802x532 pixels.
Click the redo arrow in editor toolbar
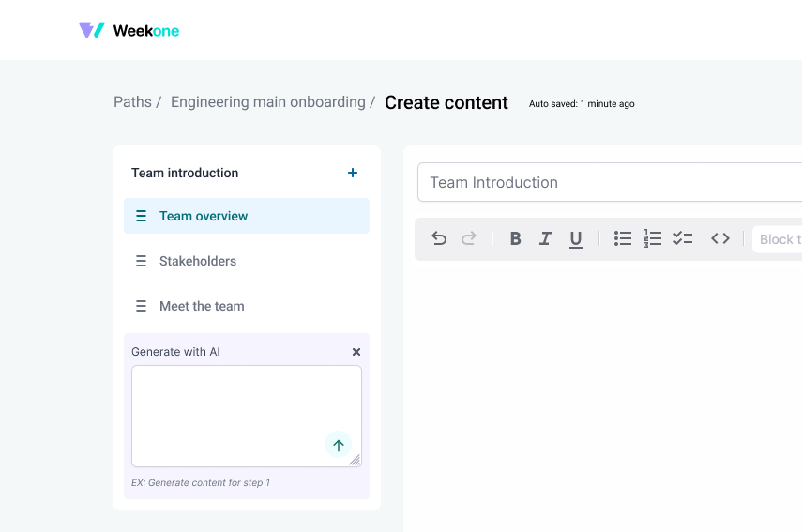pyautogui.click(x=469, y=238)
